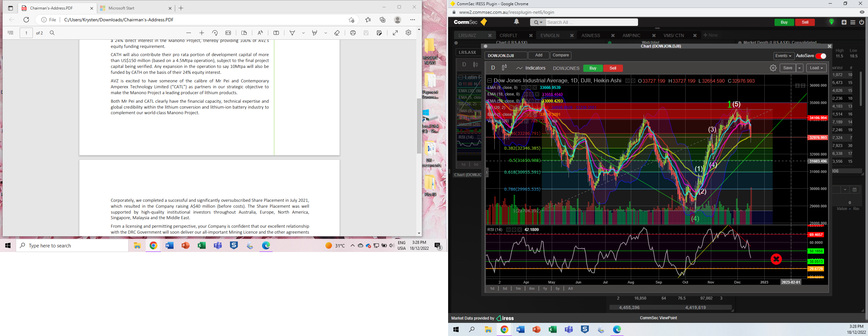Image resolution: width=868 pixels, height=336 pixels.
Task: Open the Load dropdown
Action: (x=816, y=68)
